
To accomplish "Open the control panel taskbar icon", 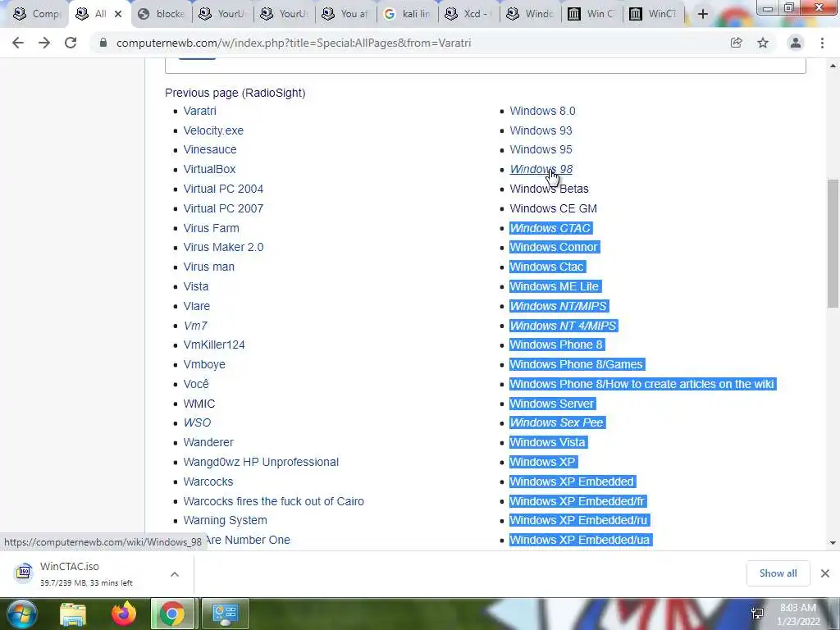I will coord(225,614).
